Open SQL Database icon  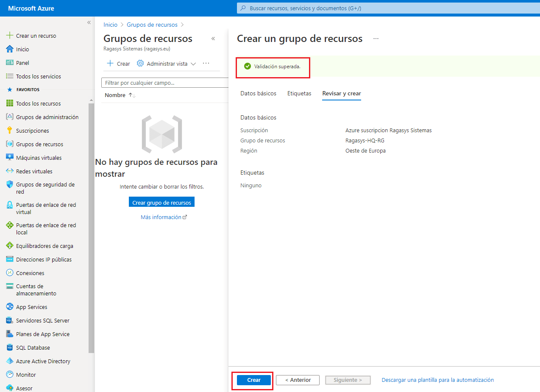coord(10,348)
